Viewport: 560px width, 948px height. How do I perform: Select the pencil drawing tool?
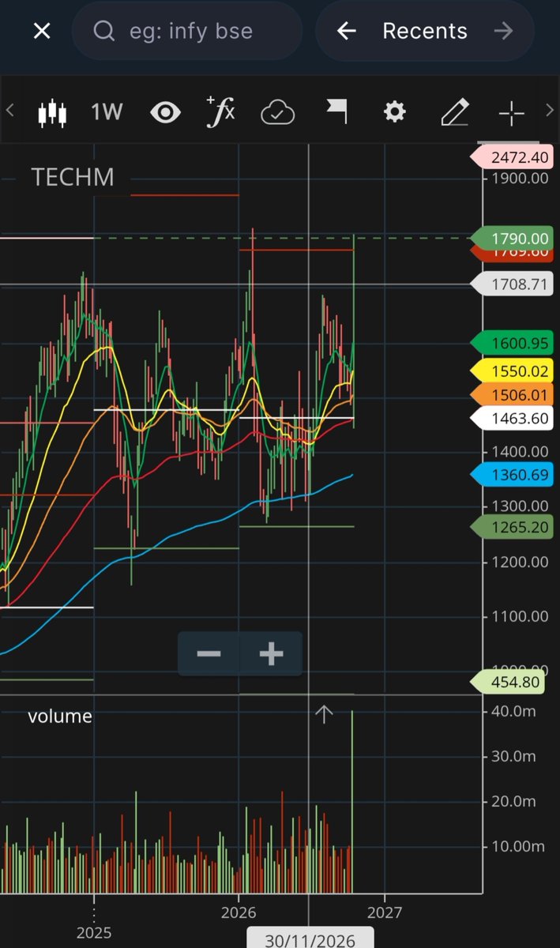(455, 112)
